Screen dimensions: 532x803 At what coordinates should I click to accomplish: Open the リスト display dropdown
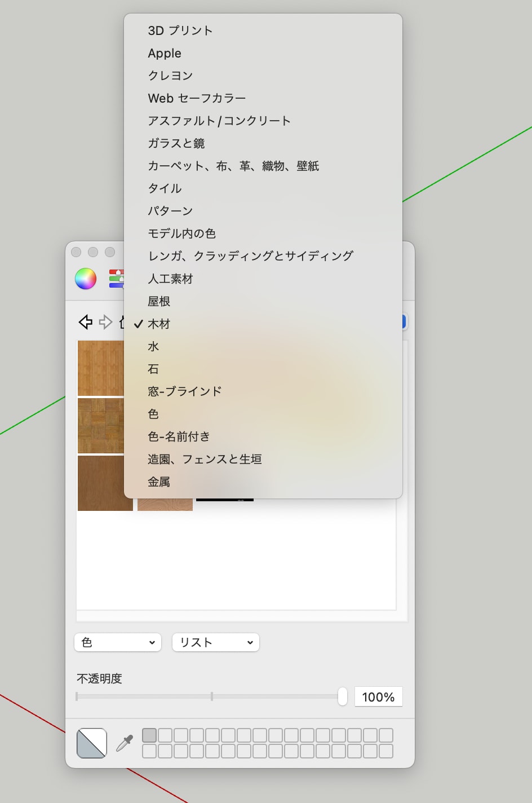(x=215, y=642)
